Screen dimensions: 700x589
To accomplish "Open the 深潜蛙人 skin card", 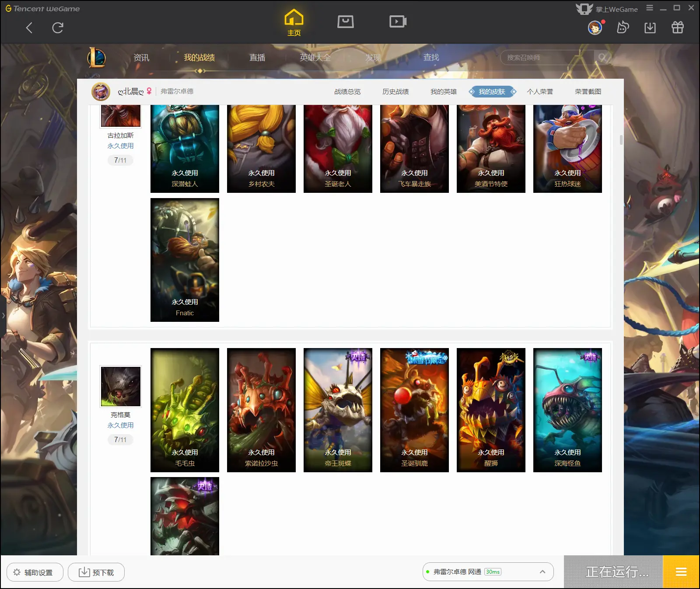I will (x=185, y=149).
